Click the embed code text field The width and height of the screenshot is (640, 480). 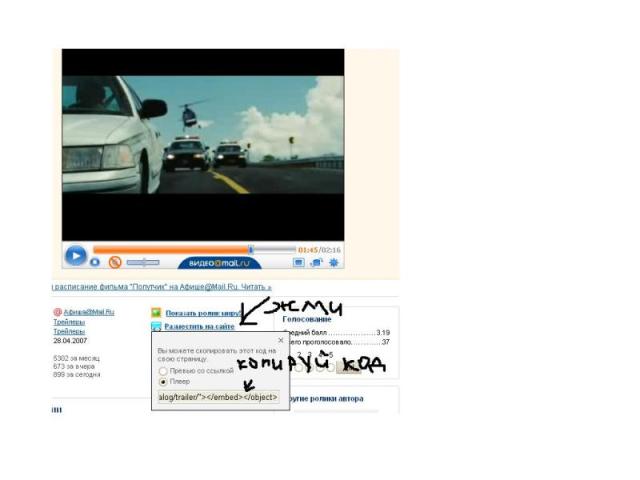coord(219,397)
